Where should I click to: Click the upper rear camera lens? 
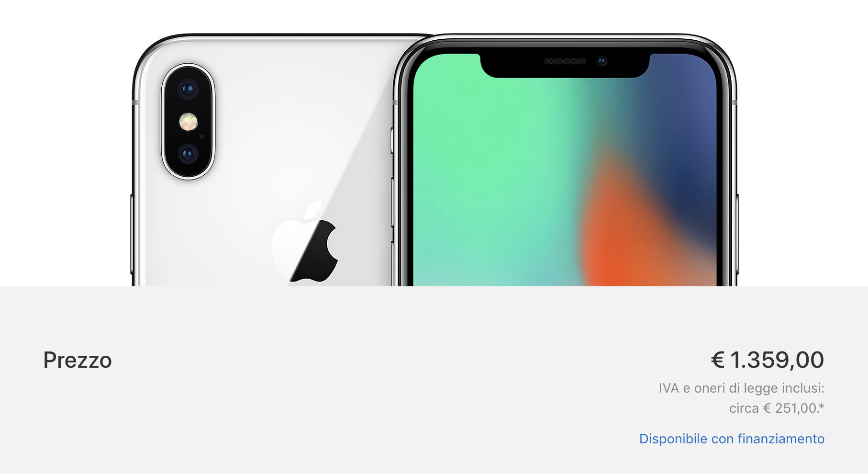(188, 89)
